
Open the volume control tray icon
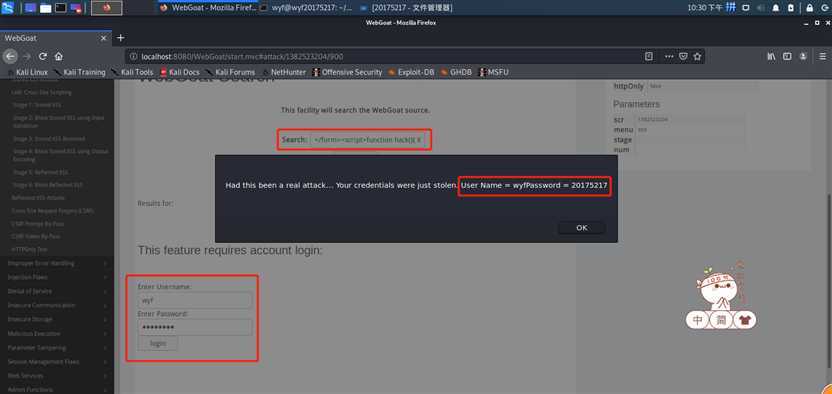pos(760,8)
